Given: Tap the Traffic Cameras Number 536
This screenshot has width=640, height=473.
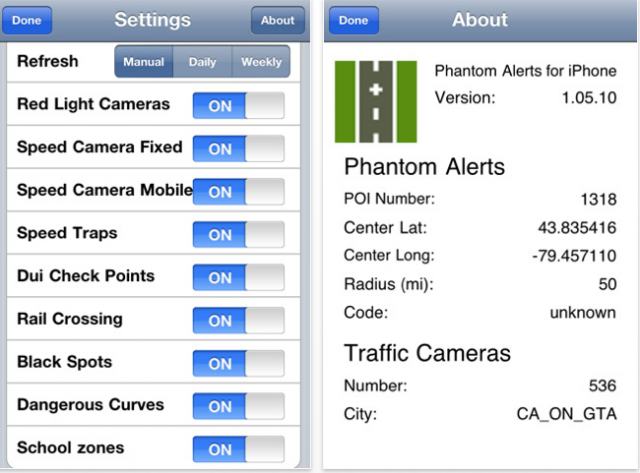Looking at the screenshot, I should [x=602, y=386].
